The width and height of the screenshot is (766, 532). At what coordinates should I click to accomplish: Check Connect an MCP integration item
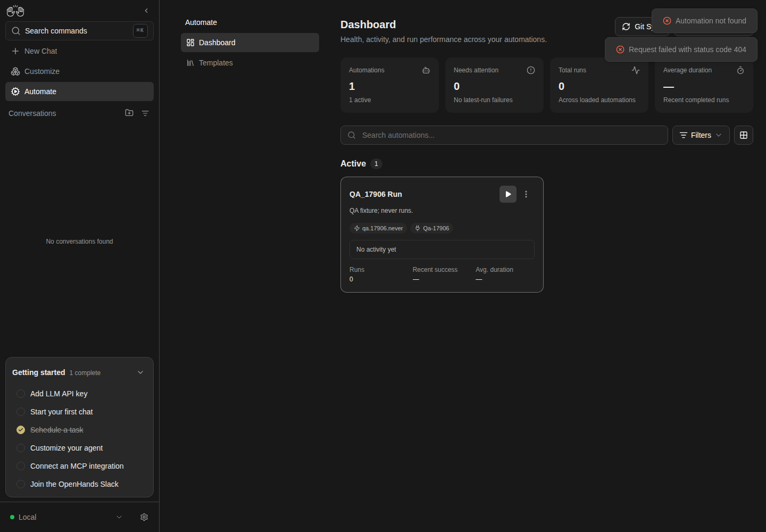point(21,466)
